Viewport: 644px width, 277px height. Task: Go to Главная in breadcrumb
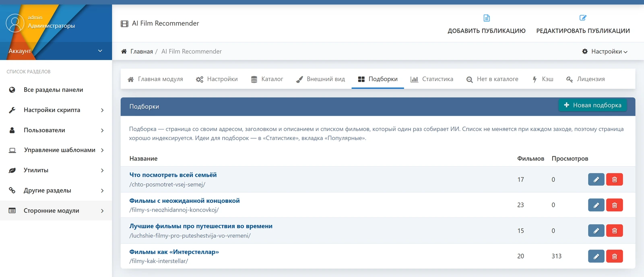(x=141, y=51)
